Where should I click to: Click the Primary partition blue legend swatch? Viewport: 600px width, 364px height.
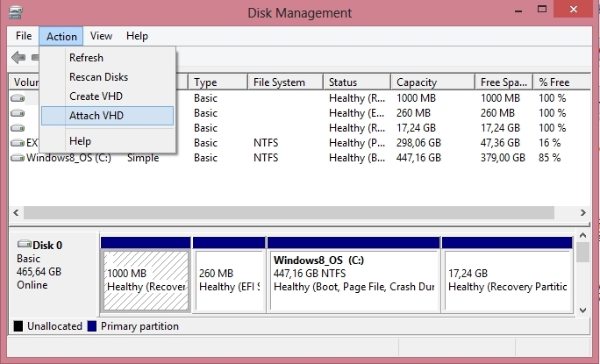coord(92,326)
